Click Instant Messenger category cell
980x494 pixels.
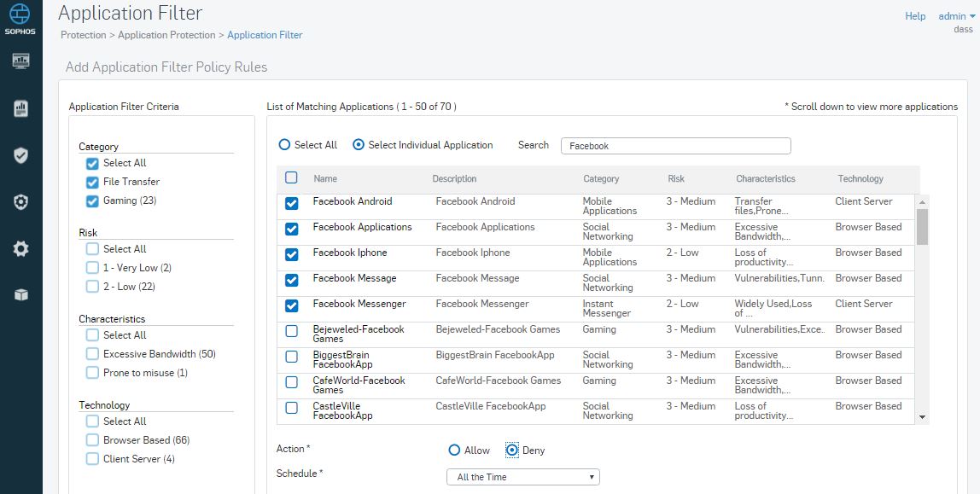pyautogui.click(x=607, y=309)
